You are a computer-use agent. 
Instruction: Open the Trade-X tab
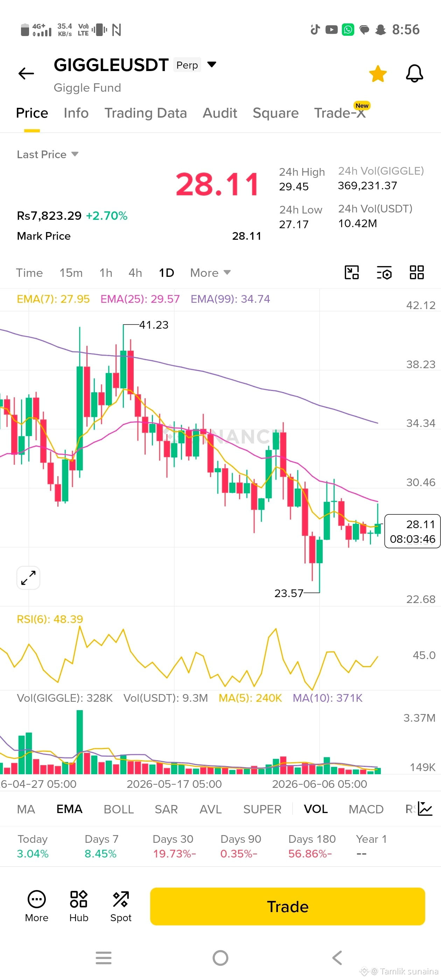pyautogui.click(x=340, y=113)
